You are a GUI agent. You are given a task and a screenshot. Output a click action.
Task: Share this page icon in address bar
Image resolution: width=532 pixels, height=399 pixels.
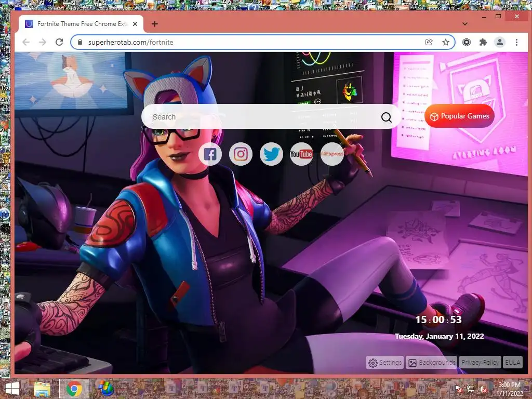429,42
